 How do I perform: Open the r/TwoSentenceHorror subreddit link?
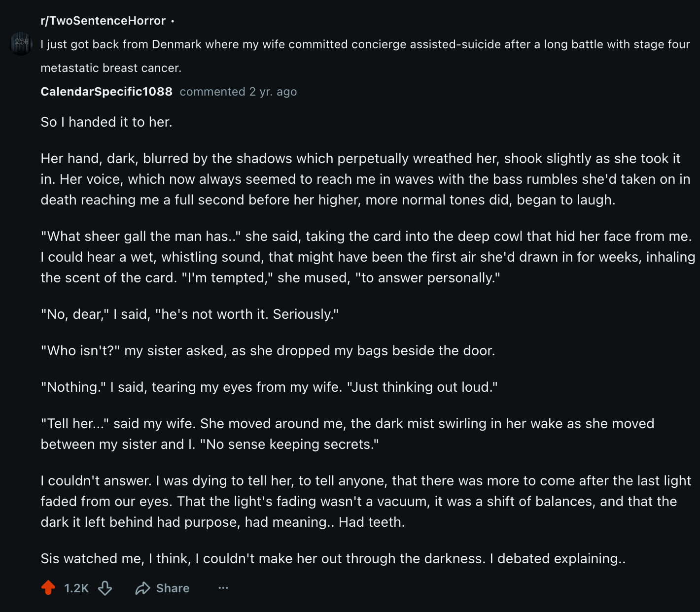pos(103,21)
